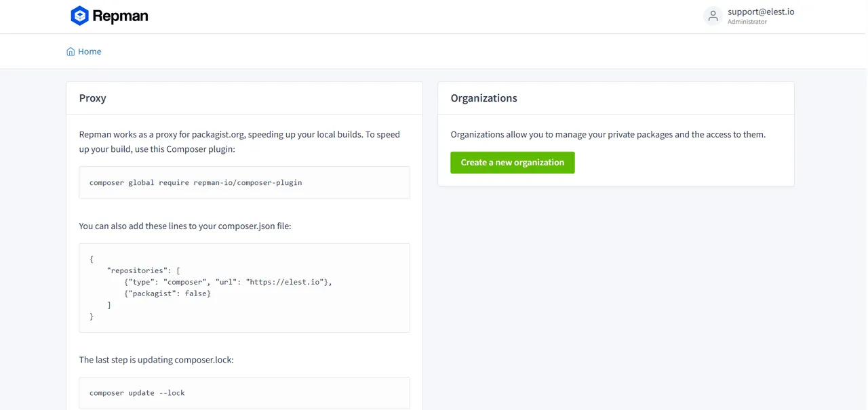This screenshot has height=410, width=868.
Task: Click the Home breadcrumb house icon
Action: coord(71,52)
